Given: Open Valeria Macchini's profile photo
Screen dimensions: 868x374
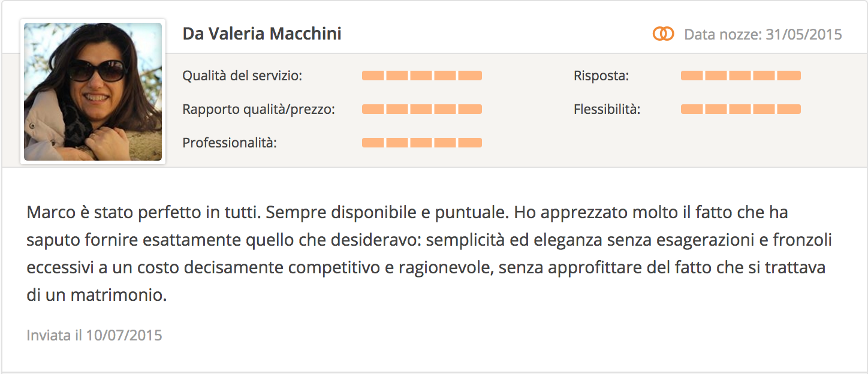Looking at the screenshot, I should pyautogui.click(x=93, y=92).
